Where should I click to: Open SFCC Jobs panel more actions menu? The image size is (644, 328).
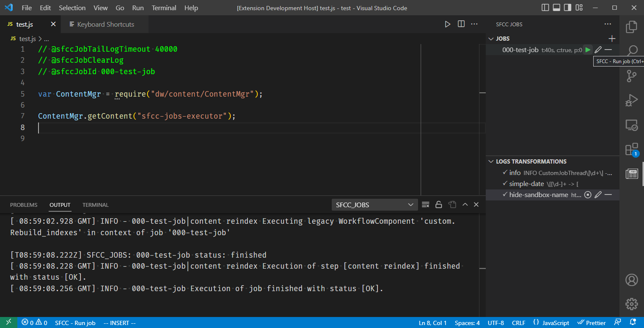(608, 24)
